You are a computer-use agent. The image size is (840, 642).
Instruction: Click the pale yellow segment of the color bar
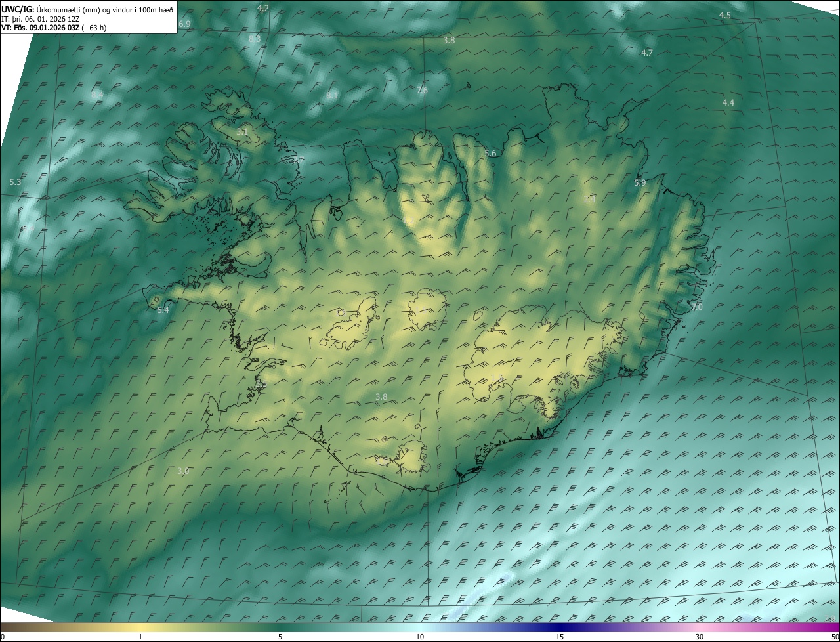(140, 628)
